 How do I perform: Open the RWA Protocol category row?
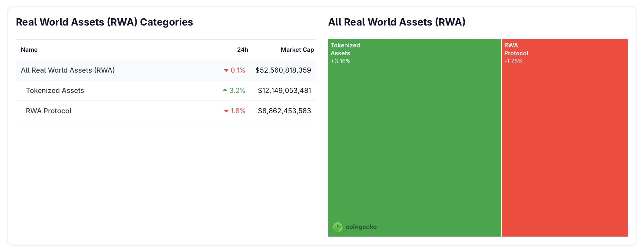49,111
